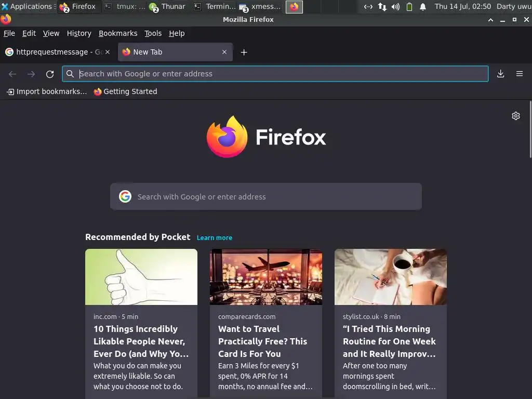Click the browser Forward arrow button
Image resolution: width=532 pixels, height=399 pixels.
pos(31,74)
